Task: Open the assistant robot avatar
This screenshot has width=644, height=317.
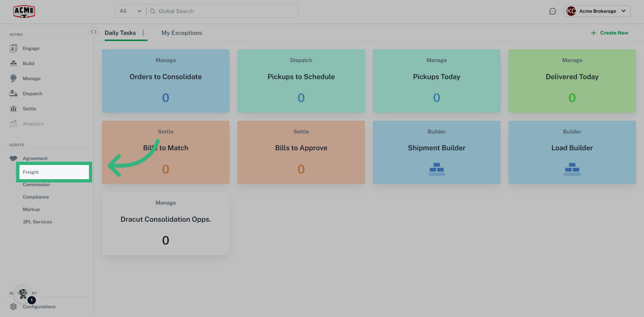Action: (23, 294)
